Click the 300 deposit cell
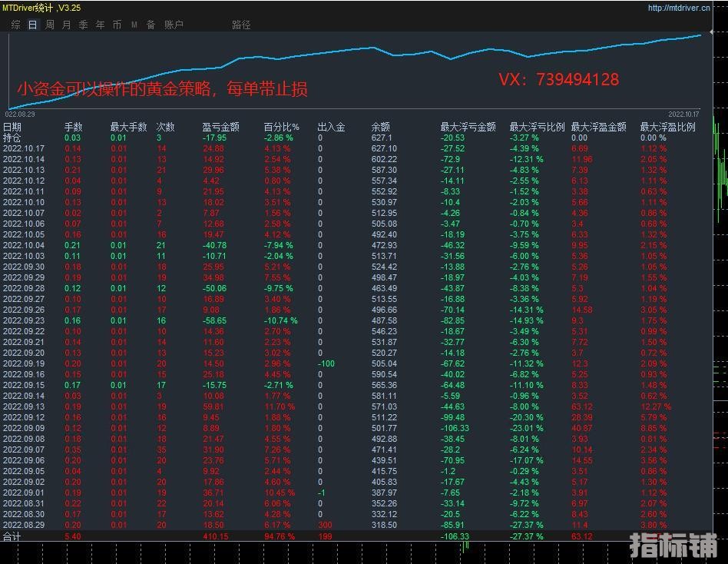 [x=325, y=525]
